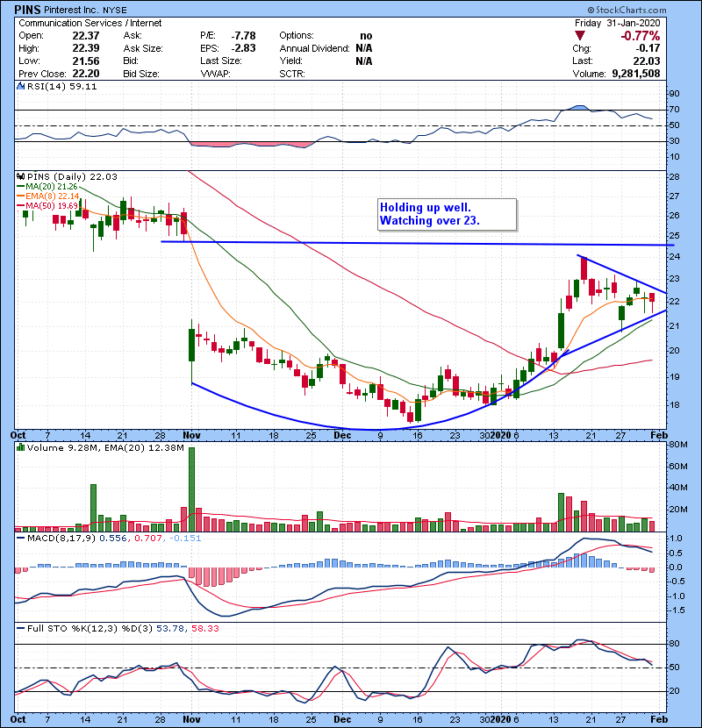Click the Options value no

pyautogui.click(x=366, y=36)
